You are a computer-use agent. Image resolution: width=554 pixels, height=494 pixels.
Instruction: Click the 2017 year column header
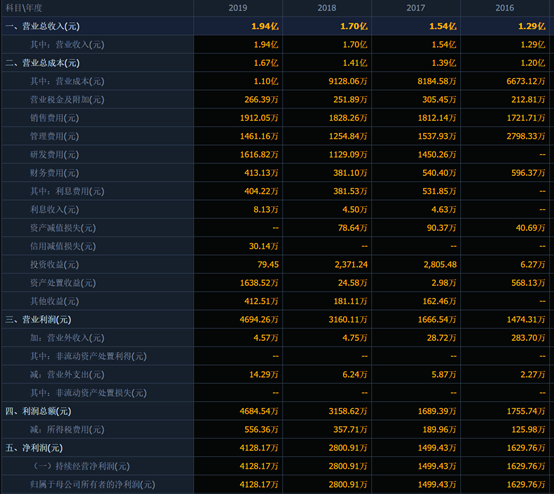coord(416,8)
